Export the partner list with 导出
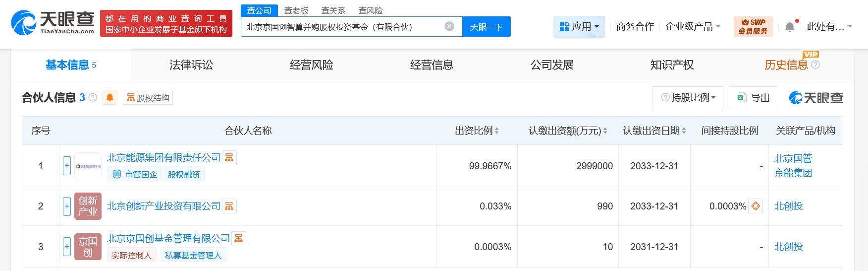Viewport: 868px width, 271px height. point(754,98)
